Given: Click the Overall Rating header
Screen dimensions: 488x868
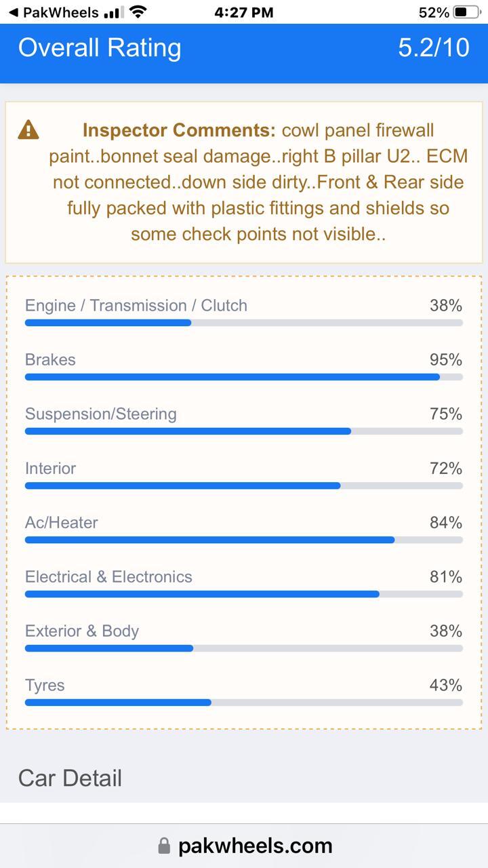Looking at the screenshot, I should click(100, 47).
